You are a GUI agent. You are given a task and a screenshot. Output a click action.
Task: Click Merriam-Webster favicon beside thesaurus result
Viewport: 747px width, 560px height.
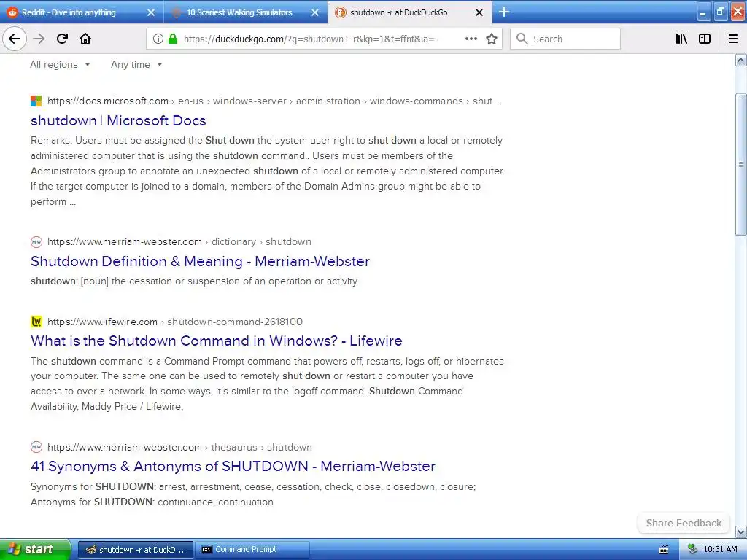click(x=36, y=447)
